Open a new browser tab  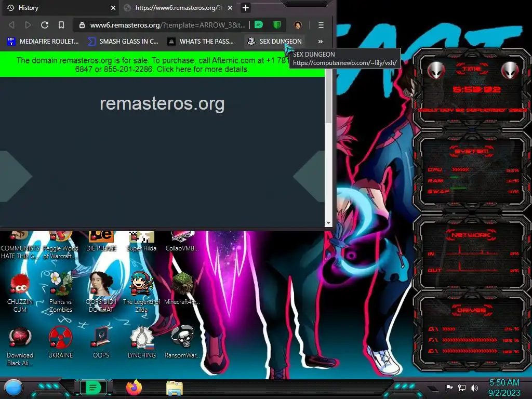coord(246,8)
